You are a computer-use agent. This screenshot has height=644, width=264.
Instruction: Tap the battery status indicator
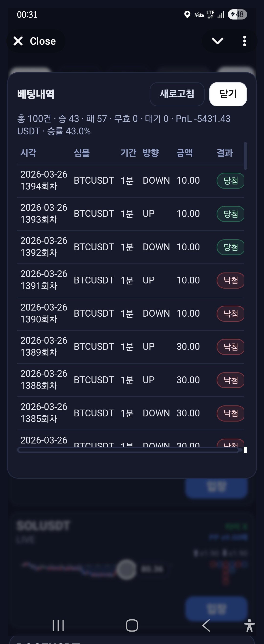click(237, 14)
